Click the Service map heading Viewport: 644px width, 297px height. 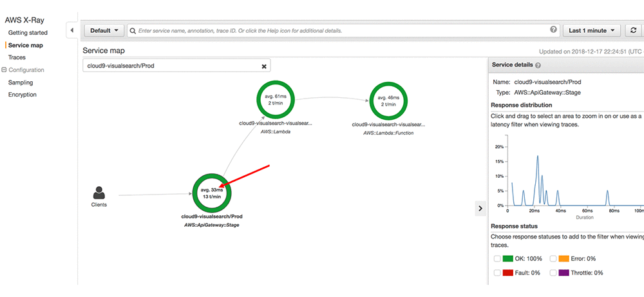pyautogui.click(x=104, y=50)
